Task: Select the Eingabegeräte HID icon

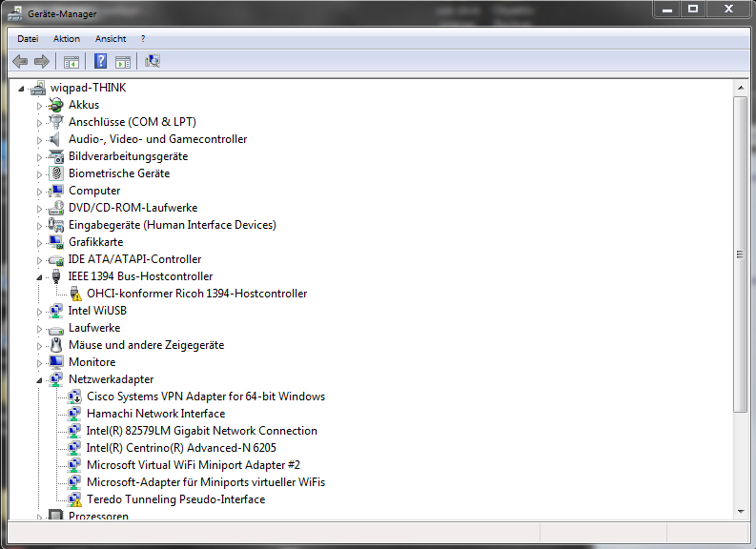Action: [56, 225]
